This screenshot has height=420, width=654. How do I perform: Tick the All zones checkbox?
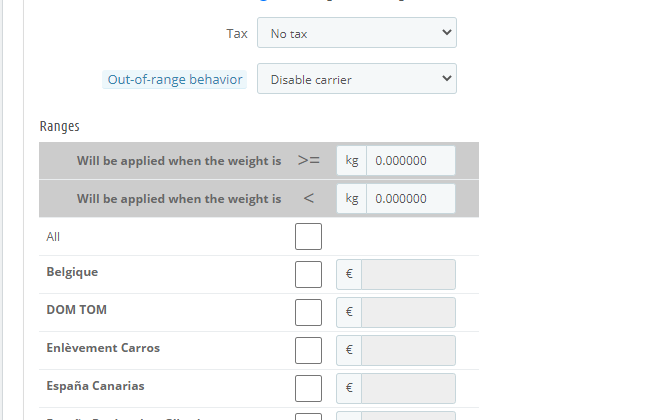[308, 236]
